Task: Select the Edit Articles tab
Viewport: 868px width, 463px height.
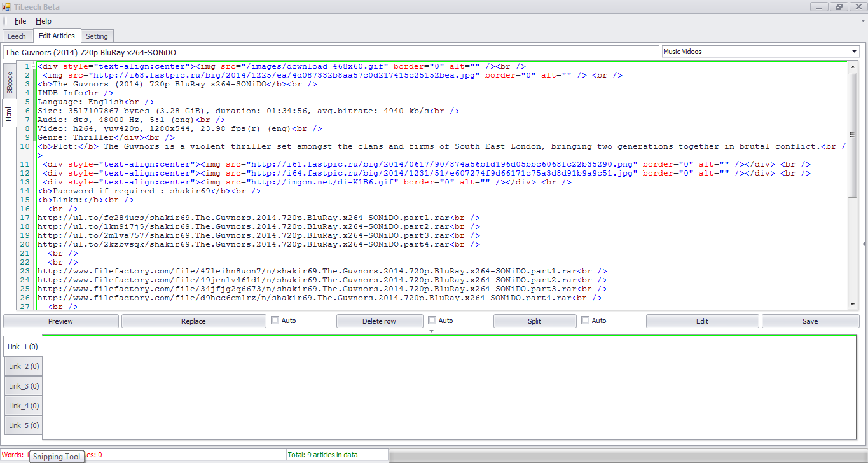Action: (x=57, y=36)
